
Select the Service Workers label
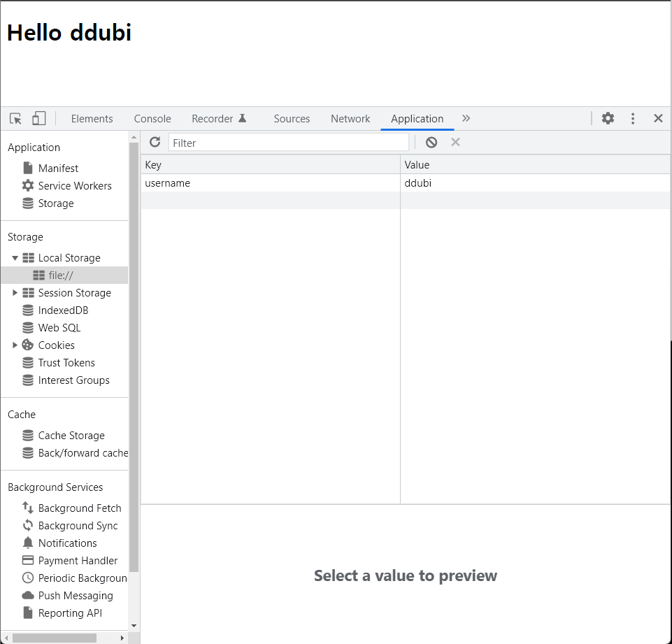pyautogui.click(x=75, y=186)
